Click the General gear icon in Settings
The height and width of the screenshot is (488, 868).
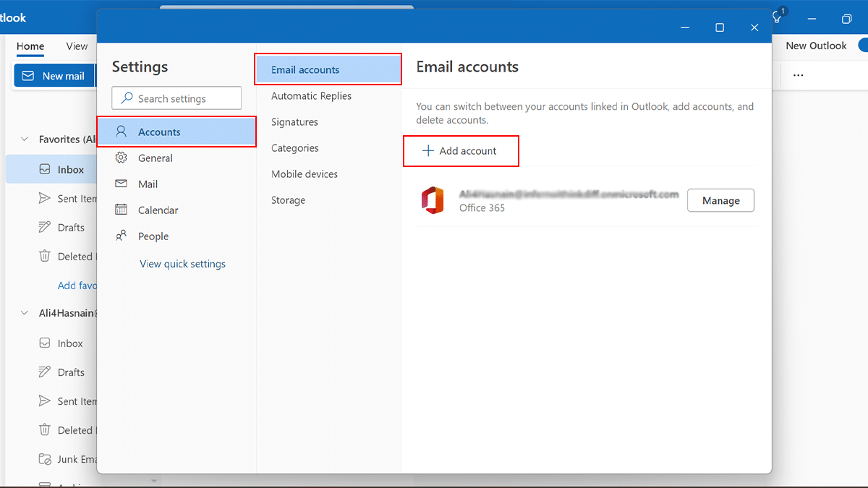click(122, 158)
